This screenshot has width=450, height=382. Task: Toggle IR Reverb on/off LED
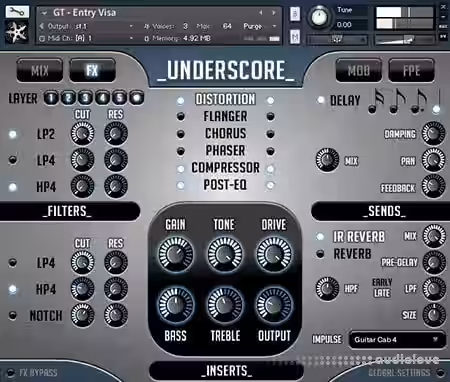coord(320,237)
